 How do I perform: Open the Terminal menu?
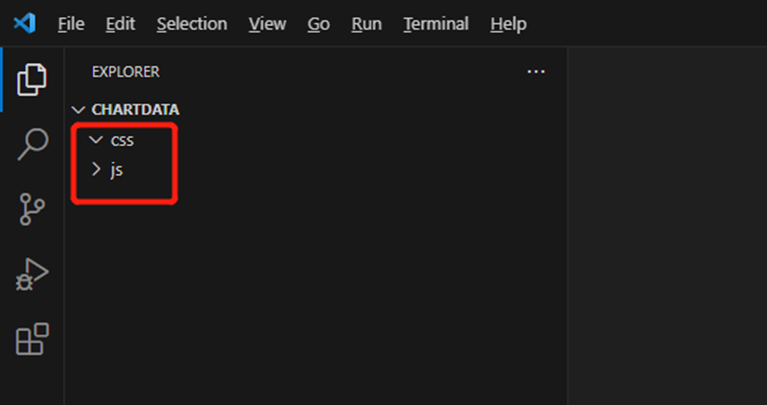click(436, 23)
